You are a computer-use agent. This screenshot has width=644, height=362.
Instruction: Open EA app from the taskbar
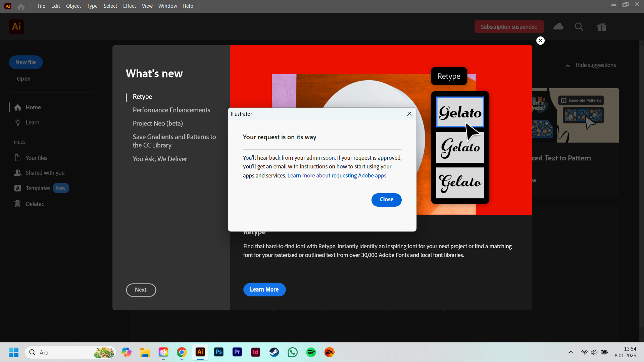pos(330,352)
